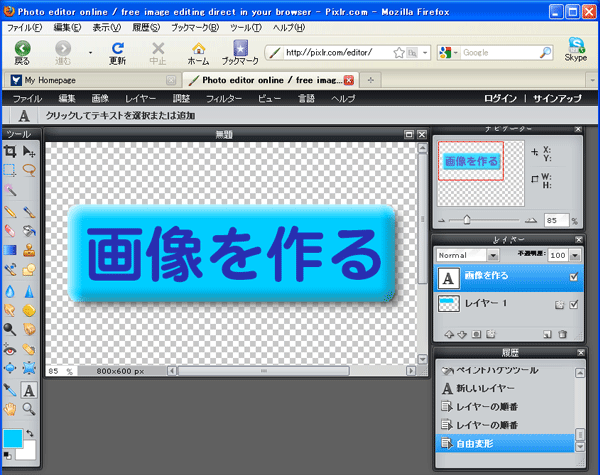600x475 pixels.
Task: Open Pixlr 調整 menu
Action: (181, 99)
